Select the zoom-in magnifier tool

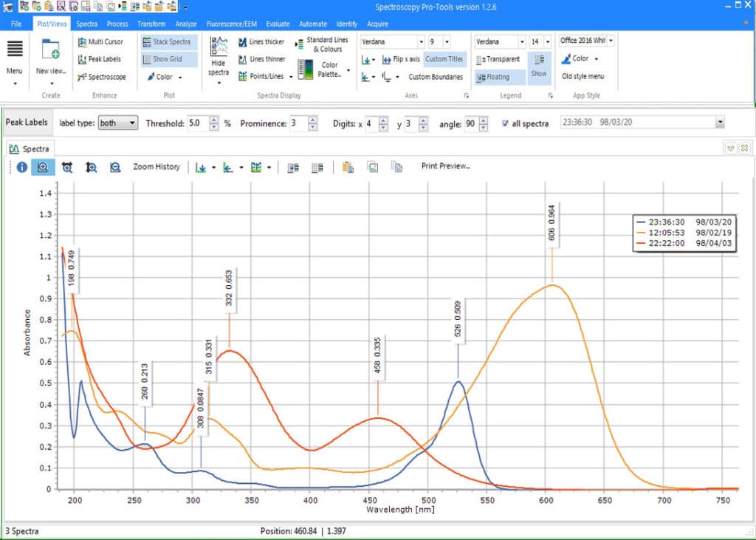pyautogui.click(x=43, y=168)
